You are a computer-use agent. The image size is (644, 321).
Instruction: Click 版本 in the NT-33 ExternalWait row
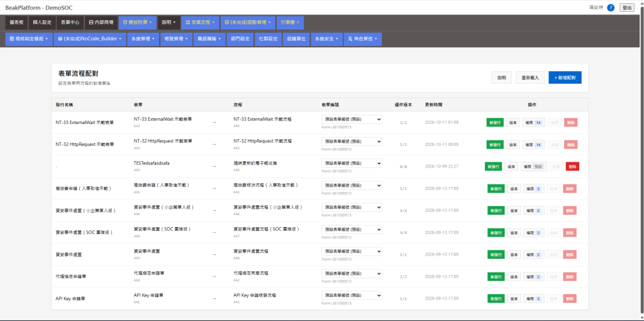513,123
